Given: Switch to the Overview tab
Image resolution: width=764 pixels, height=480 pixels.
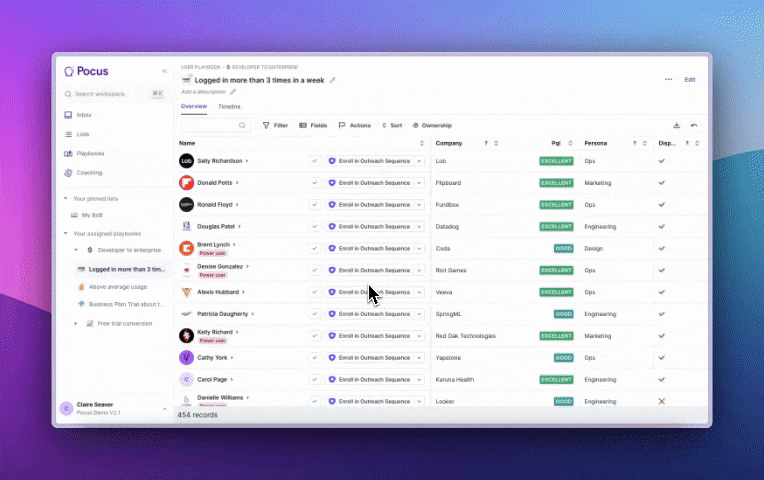Looking at the screenshot, I should click(x=194, y=106).
